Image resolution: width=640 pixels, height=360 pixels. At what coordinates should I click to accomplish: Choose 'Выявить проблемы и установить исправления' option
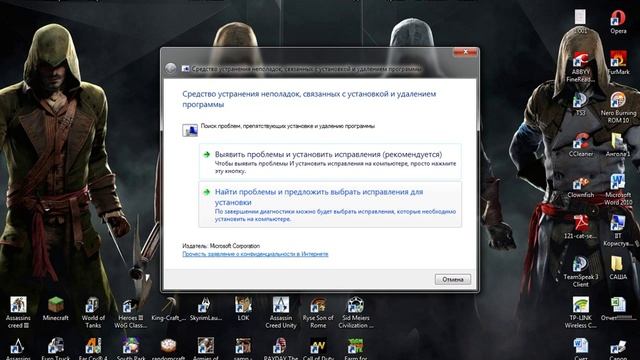tap(330, 162)
